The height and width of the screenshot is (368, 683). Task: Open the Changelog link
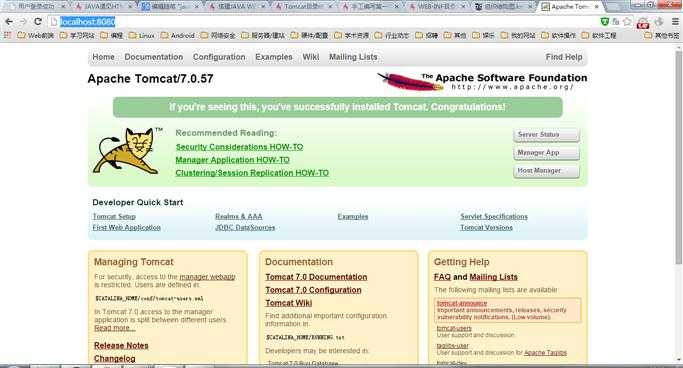(115, 358)
